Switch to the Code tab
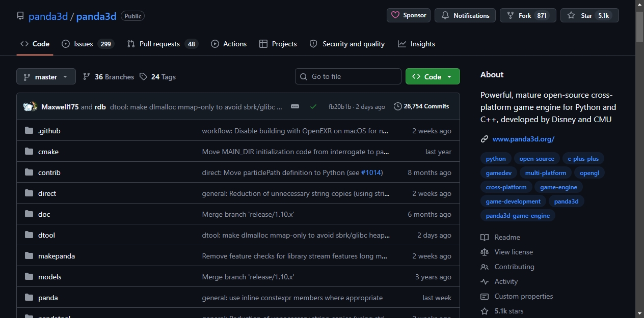Screen dimensions: 644x318 coord(35,44)
